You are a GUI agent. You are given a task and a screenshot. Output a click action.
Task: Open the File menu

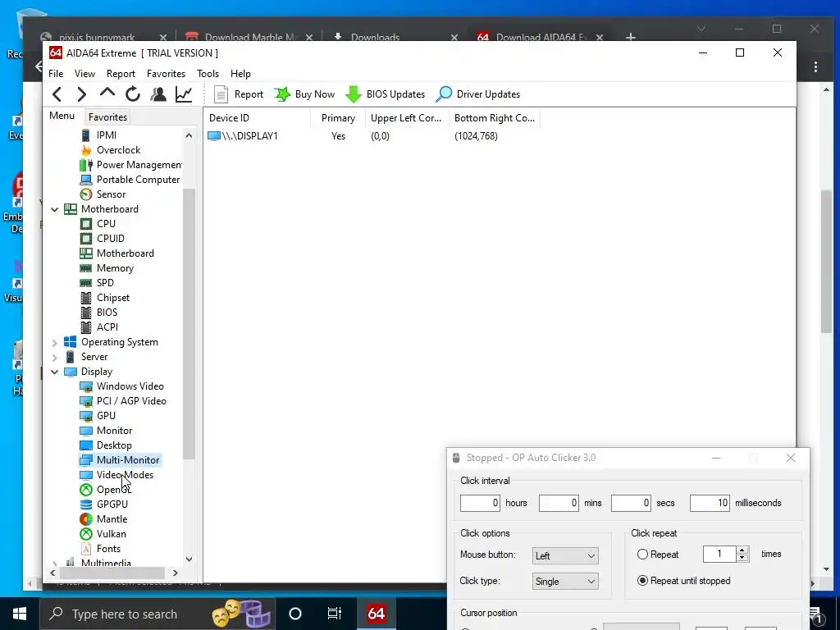coord(56,73)
